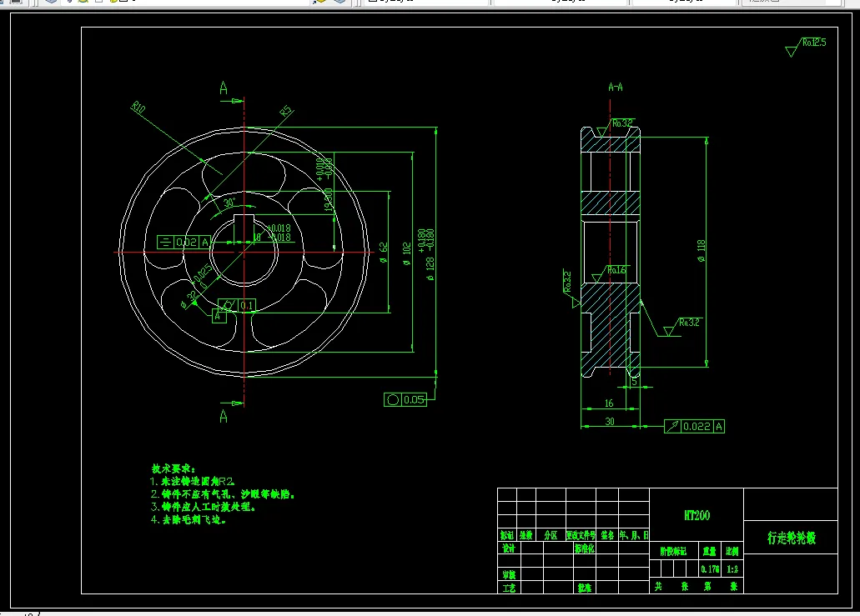Select the "Ra3.2" label with long leader
This screenshot has width=860, height=616.
690,323
